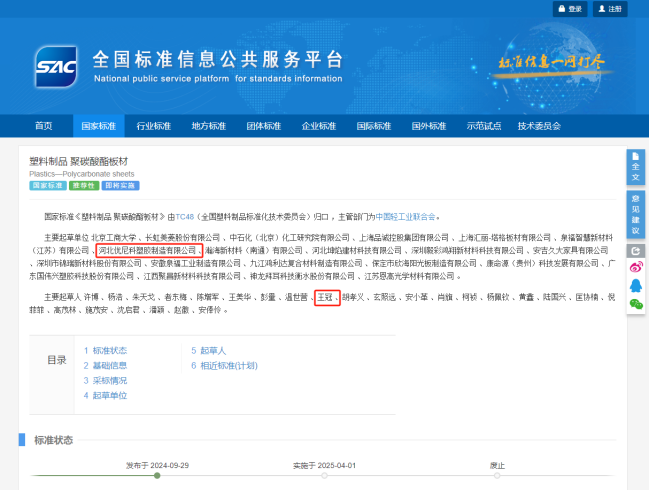
Task: Click the 登录 login button
Action: click(570, 9)
